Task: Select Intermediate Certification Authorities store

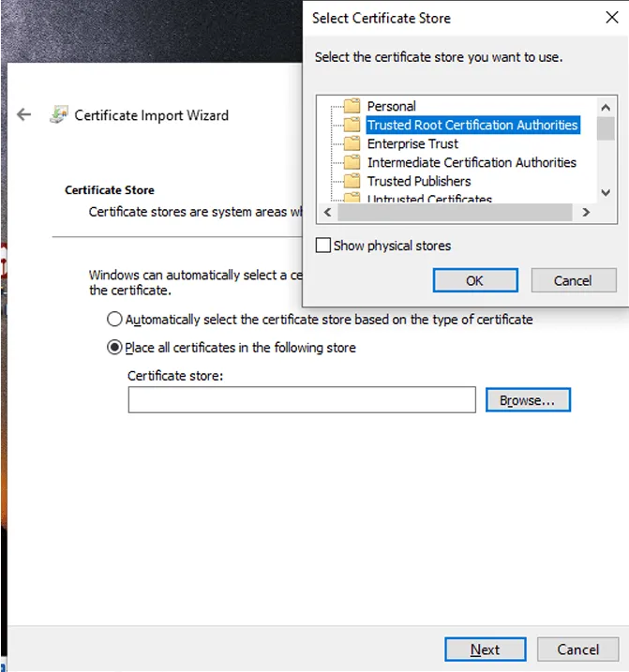Action: click(x=472, y=162)
